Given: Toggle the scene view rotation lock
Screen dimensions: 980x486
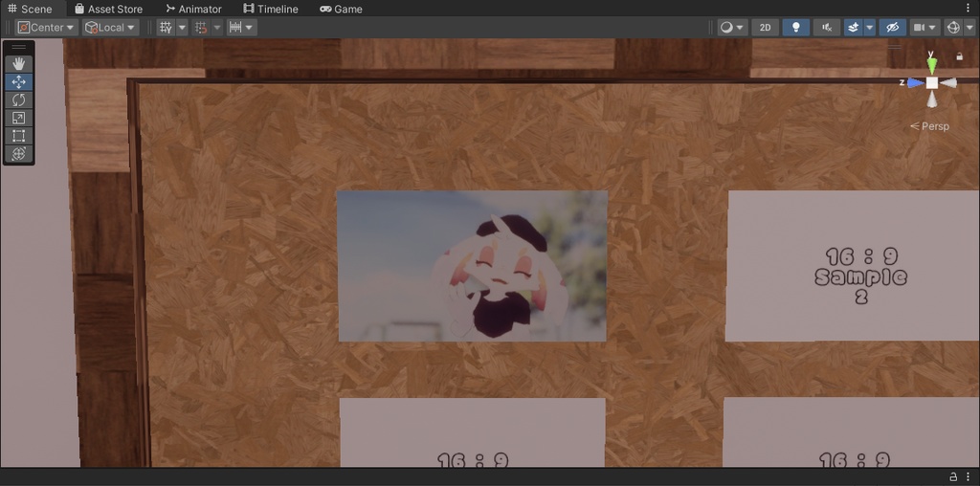Looking at the screenshot, I should point(959,56).
